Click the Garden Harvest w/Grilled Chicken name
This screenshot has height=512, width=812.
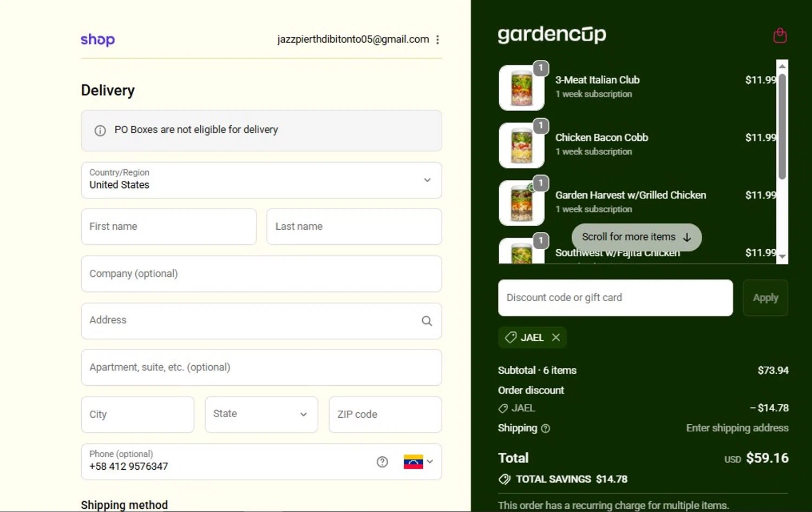pyautogui.click(x=631, y=195)
